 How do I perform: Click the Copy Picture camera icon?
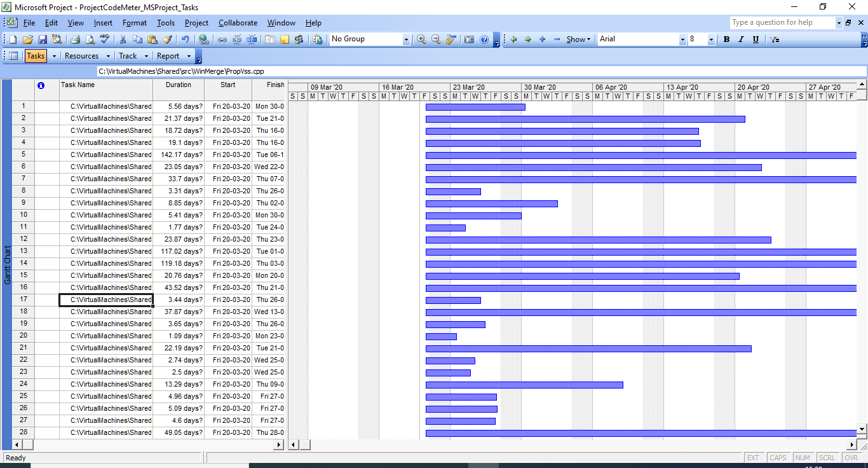click(470, 39)
